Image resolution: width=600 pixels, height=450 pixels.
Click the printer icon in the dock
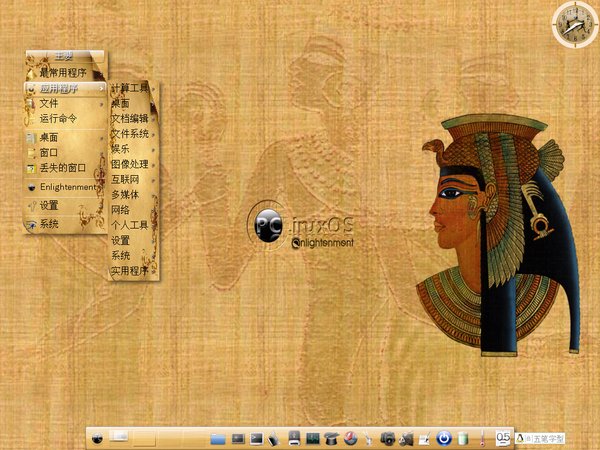point(294,438)
